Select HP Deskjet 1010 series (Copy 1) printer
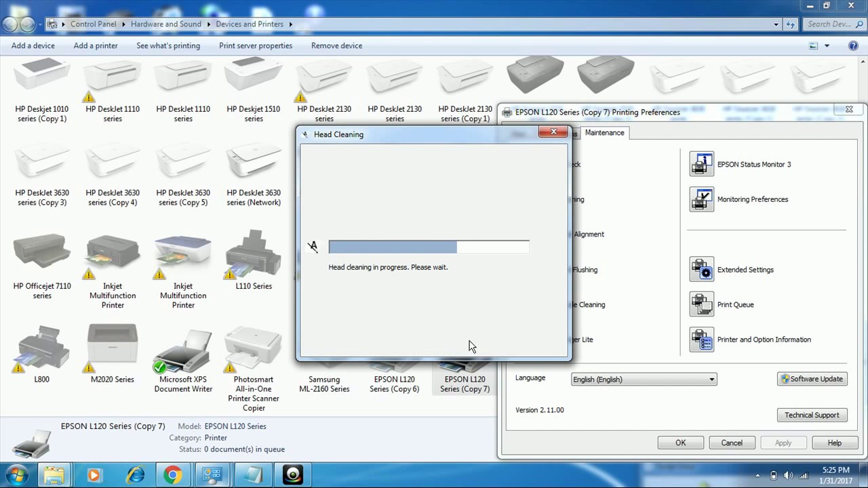Image resolution: width=868 pixels, height=488 pixels. pos(42,90)
